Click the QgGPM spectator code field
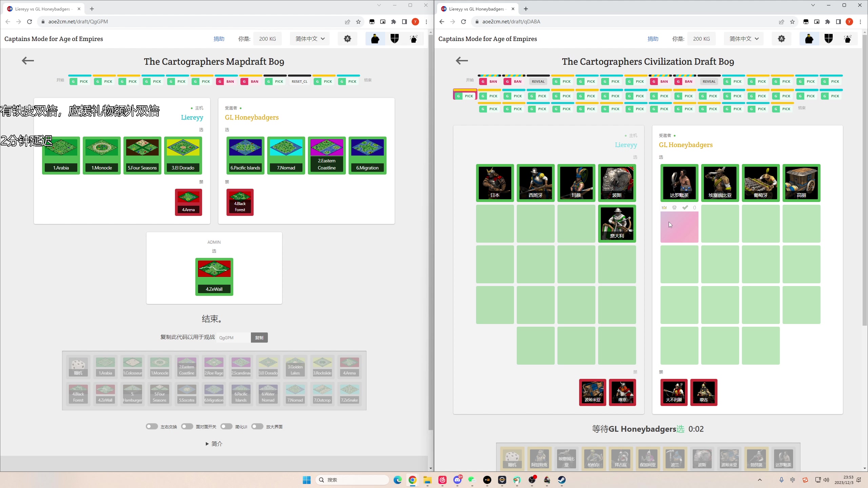This screenshot has width=868, height=488. (234, 338)
